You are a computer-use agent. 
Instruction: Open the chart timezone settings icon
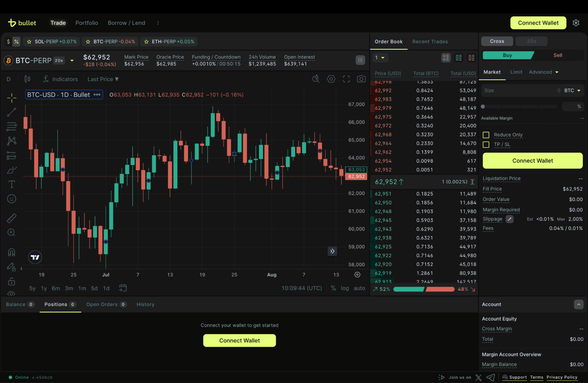357,275
